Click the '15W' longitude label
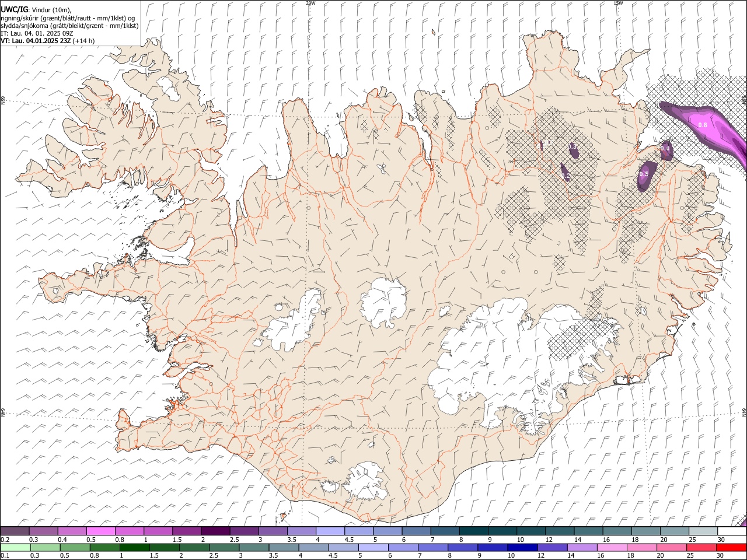Image resolution: width=747 pixels, height=560 pixels. point(618,3)
